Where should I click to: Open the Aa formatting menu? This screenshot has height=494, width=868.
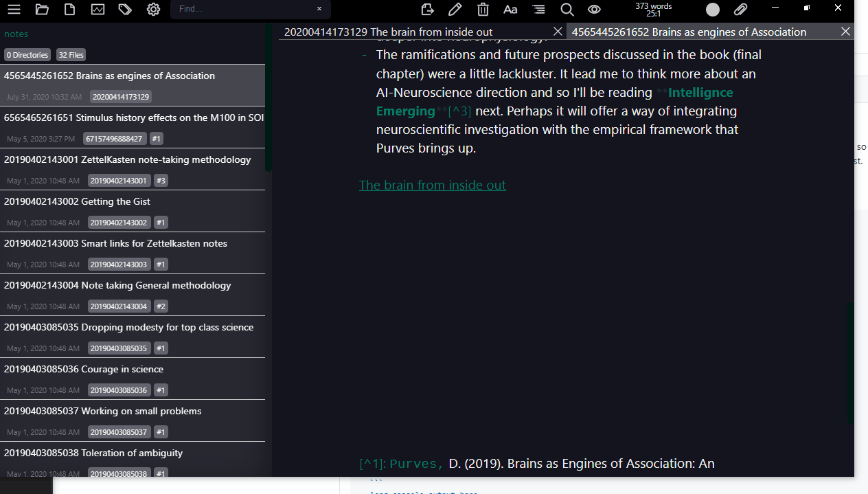pyautogui.click(x=510, y=10)
